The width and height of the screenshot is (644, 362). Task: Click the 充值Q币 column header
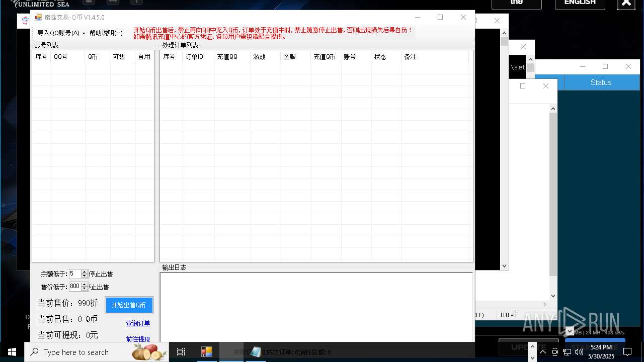click(x=326, y=57)
